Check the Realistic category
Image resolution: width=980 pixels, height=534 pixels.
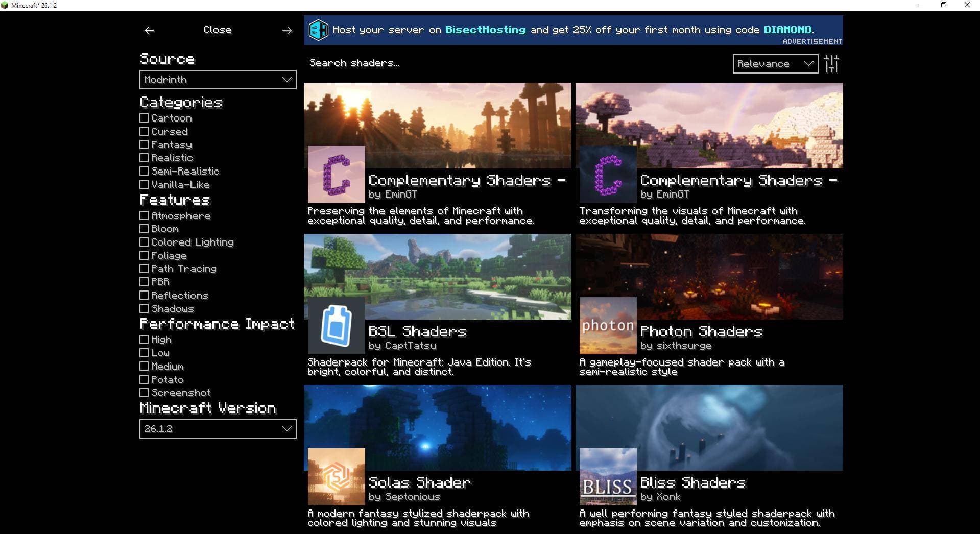tap(144, 158)
